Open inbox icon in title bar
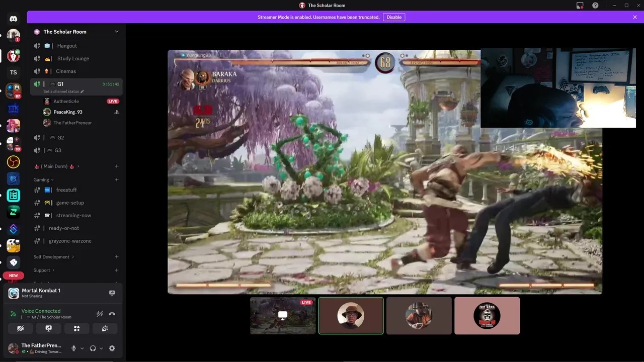644x362 pixels. 580,6
